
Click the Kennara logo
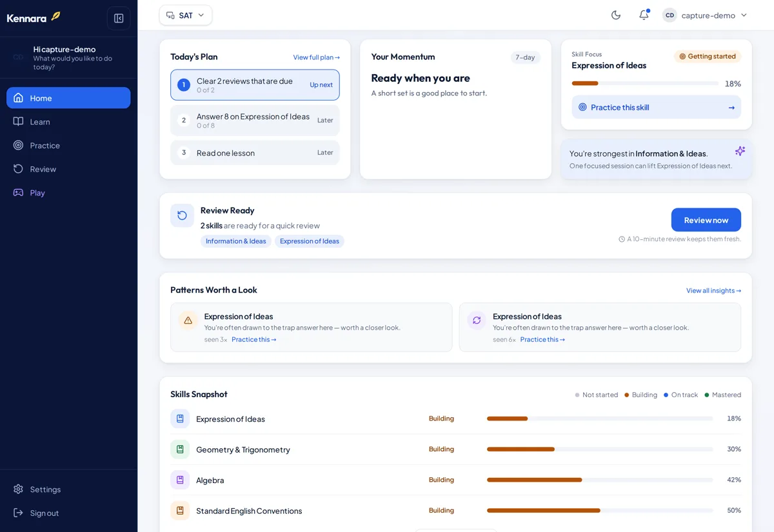coord(34,17)
